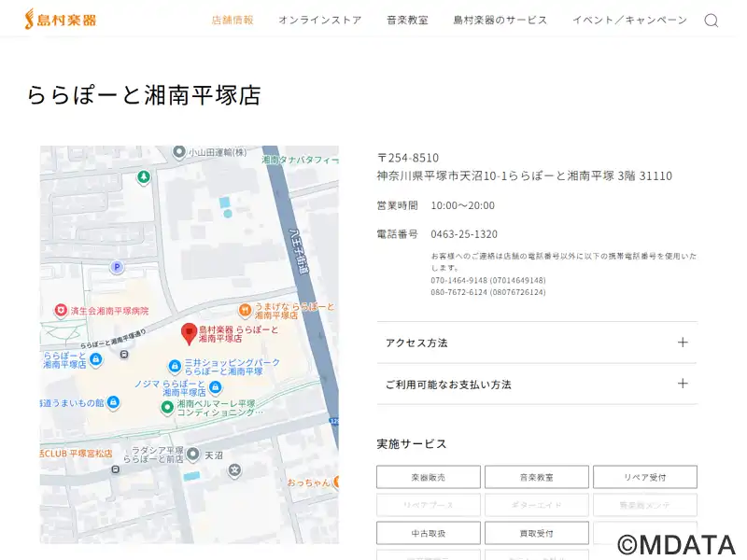Click the リペア受付 service button
747x560 pixels.
click(x=645, y=477)
